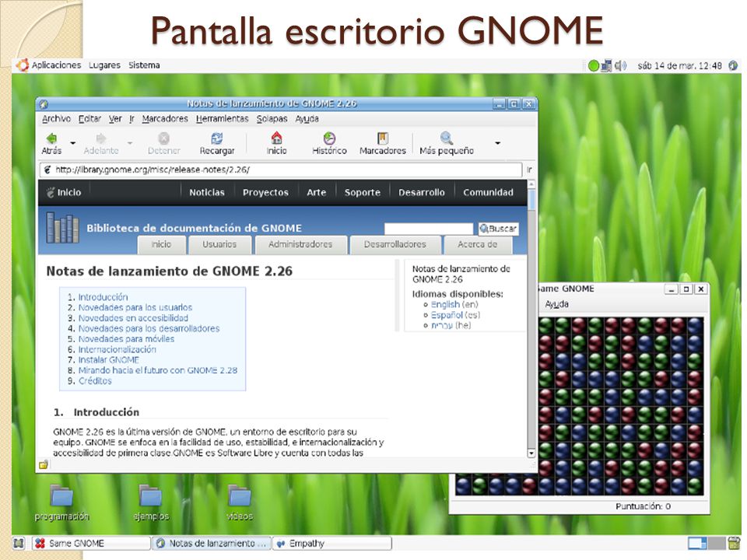Go back with the Atrás arrow icon

click(x=51, y=138)
